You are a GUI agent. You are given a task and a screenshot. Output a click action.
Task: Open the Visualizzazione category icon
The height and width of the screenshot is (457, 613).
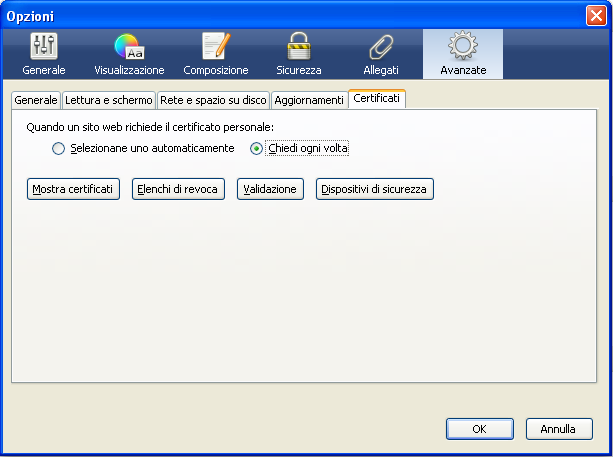pyautogui.click(x=129, y=54)
